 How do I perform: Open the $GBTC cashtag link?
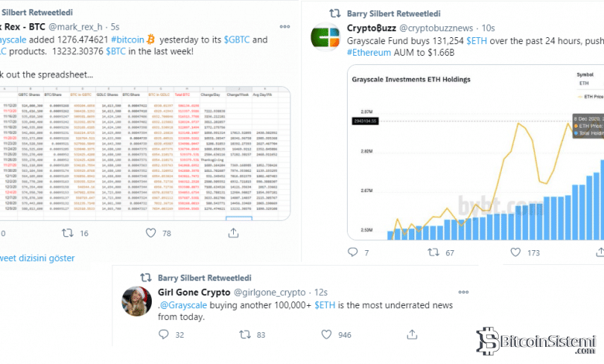pyautogui.click(x=239, y=39)
